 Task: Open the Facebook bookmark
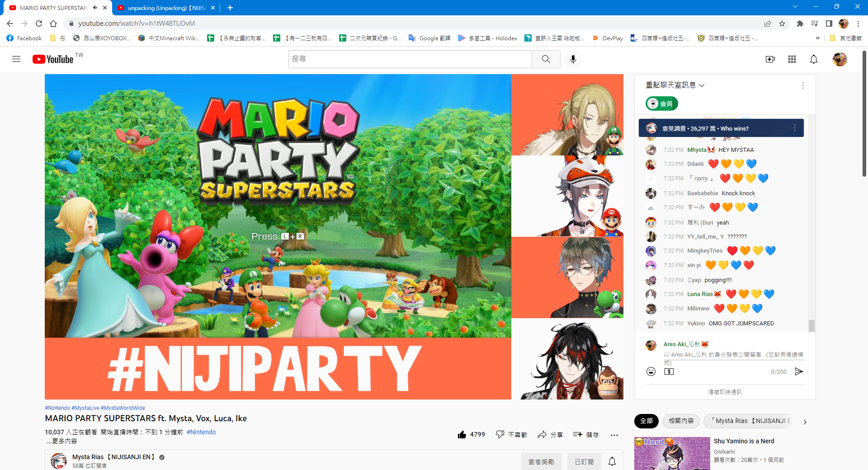tap(24, 38)
